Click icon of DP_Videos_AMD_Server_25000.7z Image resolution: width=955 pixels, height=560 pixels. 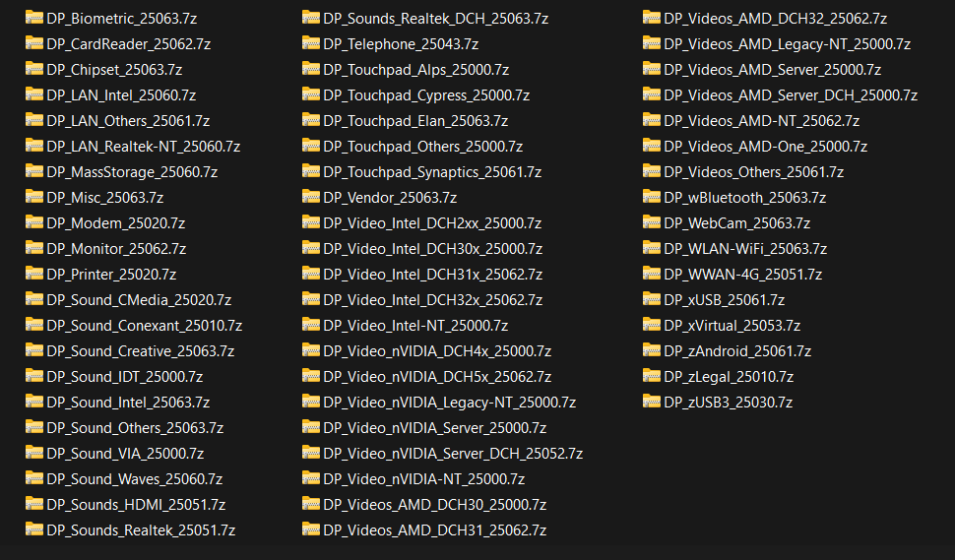pos(652,68)
